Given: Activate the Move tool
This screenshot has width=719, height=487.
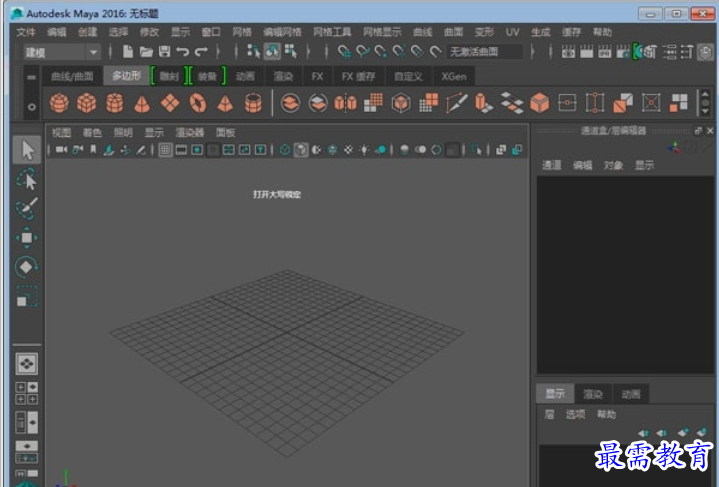Looking at the screenshot, I should (x=27, y=238).
